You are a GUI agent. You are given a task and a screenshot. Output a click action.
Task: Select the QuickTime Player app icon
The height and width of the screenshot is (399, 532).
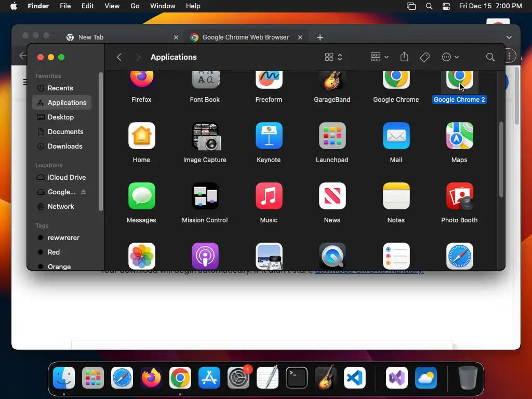[332, 256]
